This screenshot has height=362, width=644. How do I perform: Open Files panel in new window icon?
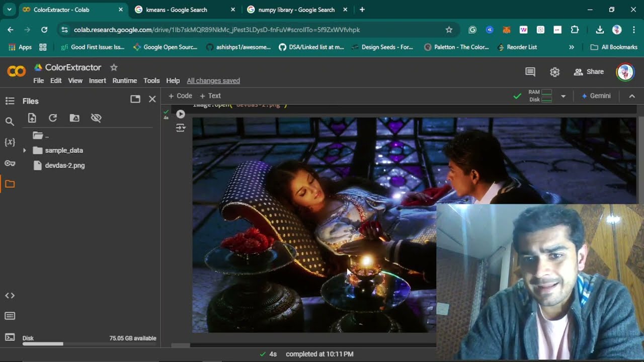coord(135,99)
